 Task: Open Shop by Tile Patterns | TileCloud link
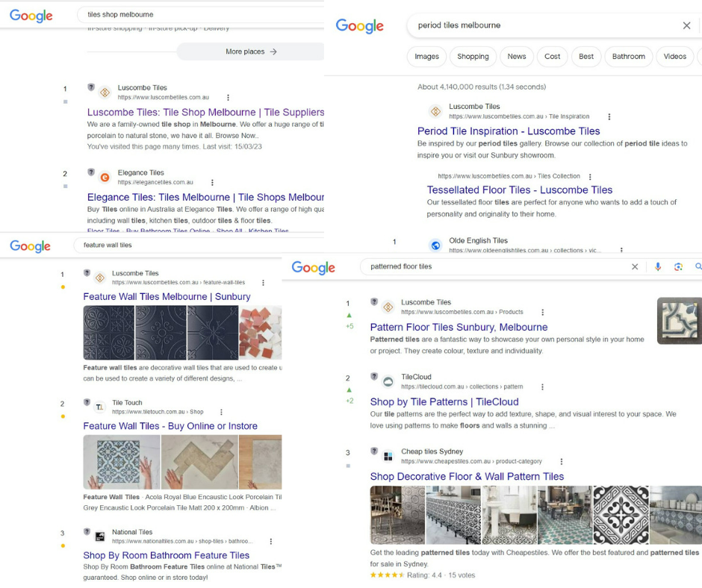444,402
